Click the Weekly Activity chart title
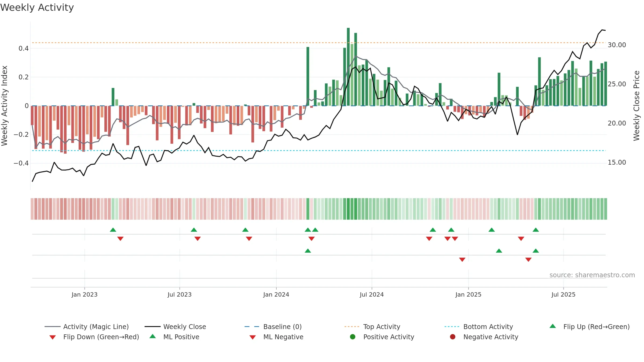Image resolution: width=644 pixels, height=362 pixels. coord(37,8)
